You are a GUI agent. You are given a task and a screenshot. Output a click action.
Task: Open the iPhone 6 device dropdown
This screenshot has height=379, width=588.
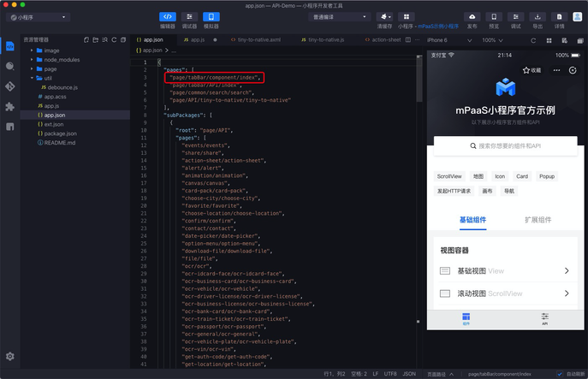[x=450, y=39]
